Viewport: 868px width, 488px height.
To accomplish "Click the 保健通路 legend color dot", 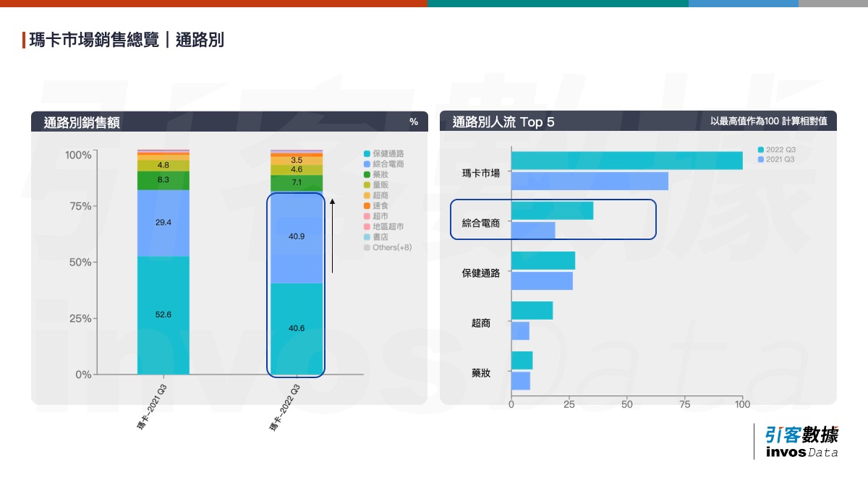I will pos(367,154).
